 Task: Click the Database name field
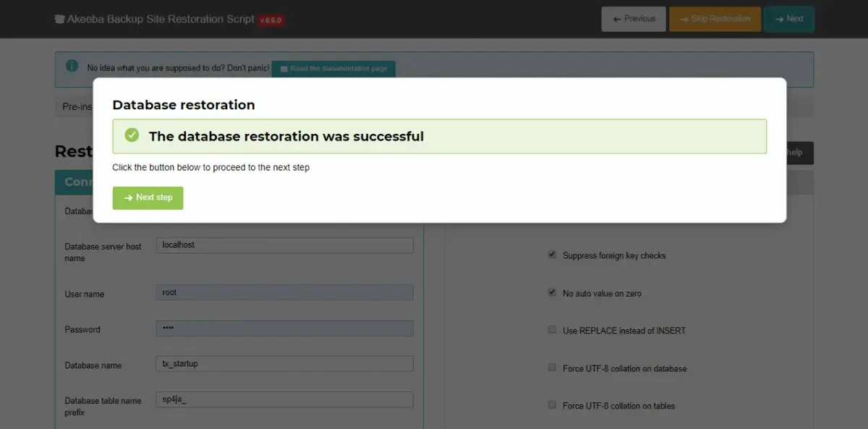(284, 364)
